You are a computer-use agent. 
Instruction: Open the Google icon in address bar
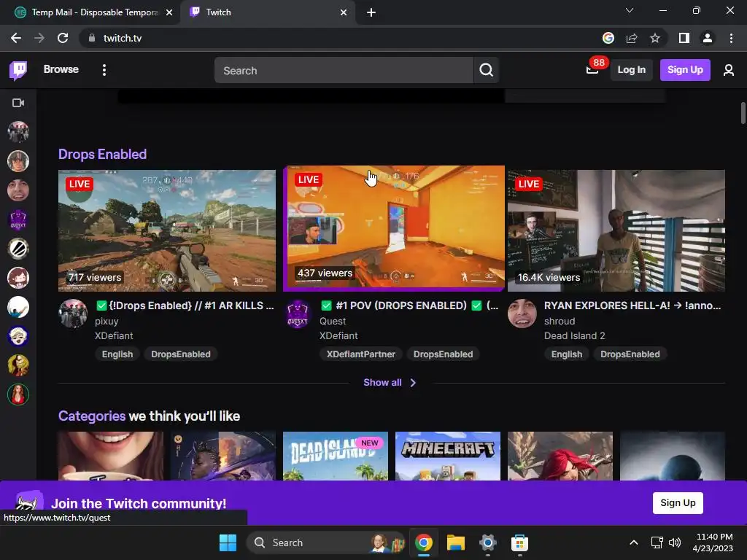point(608,38)
